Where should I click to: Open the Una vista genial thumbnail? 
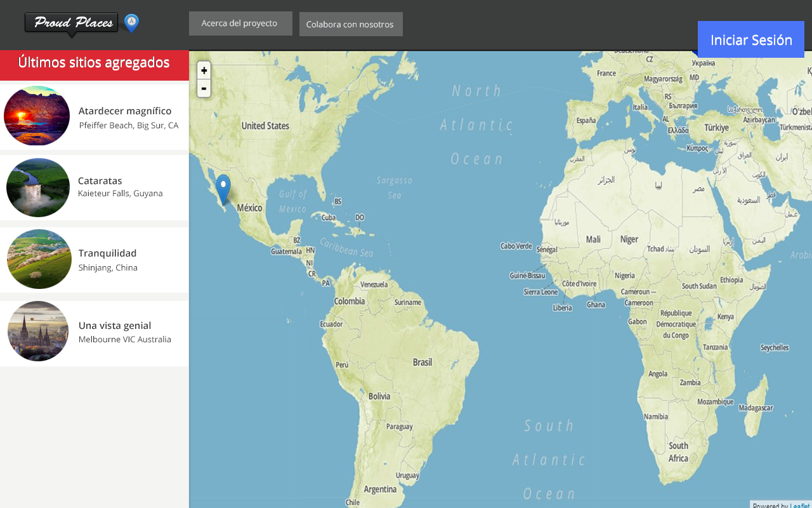[38, 331]
